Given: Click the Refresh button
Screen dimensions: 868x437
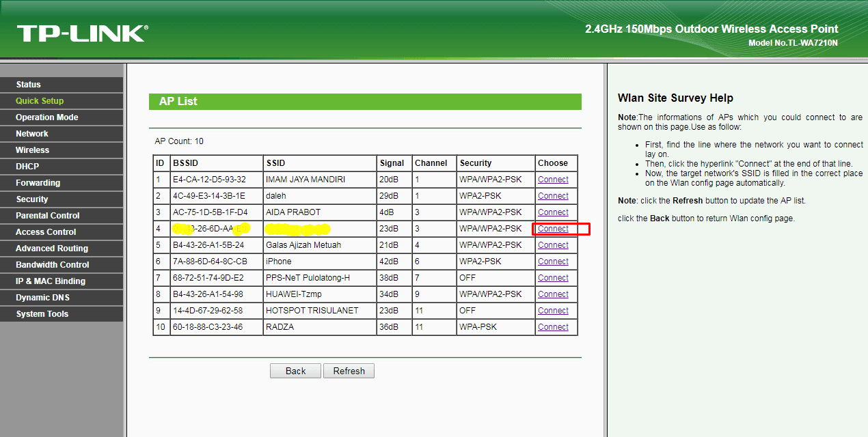Looking at the screenshot, I should [349, 371].
